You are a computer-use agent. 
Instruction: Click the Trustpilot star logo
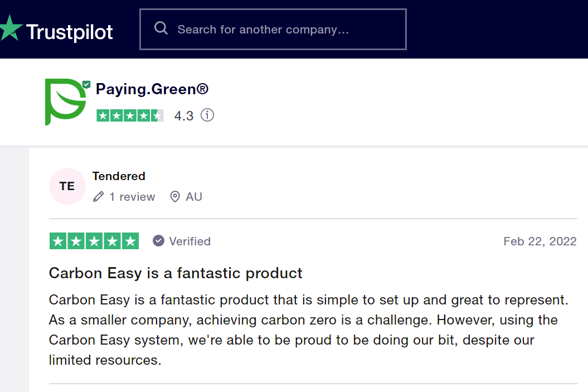[11, 27]
